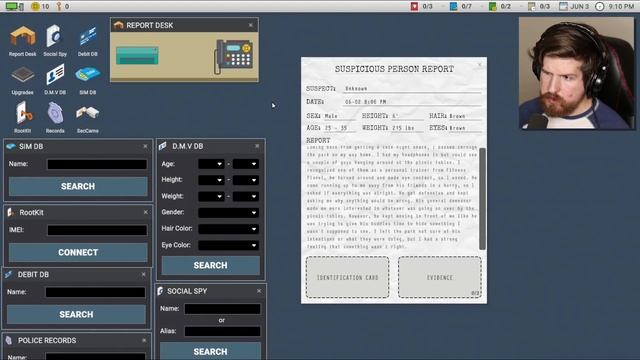Open the Age minimum dropdown in D.M.V DB
Screen dimensions: 640x360
pyautogui.click(x=211, y=164)
